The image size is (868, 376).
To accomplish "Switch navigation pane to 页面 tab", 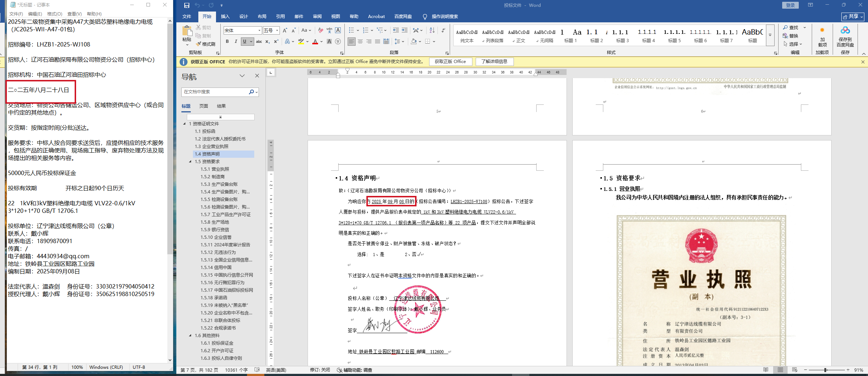I will (204, 106).
